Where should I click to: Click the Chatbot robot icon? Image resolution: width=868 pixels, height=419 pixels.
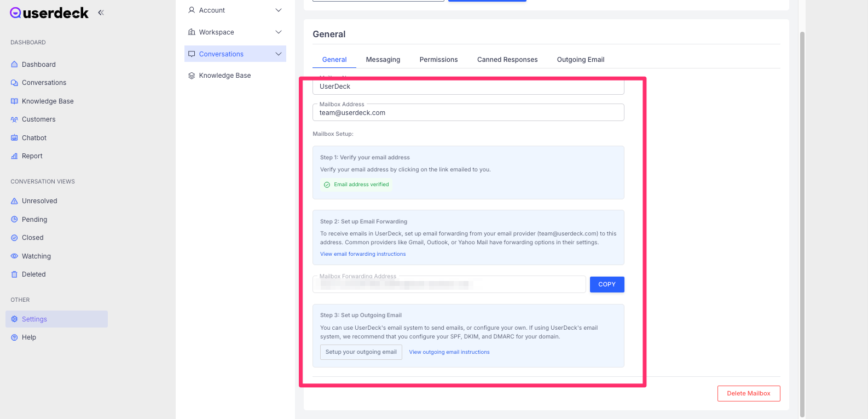14,138
